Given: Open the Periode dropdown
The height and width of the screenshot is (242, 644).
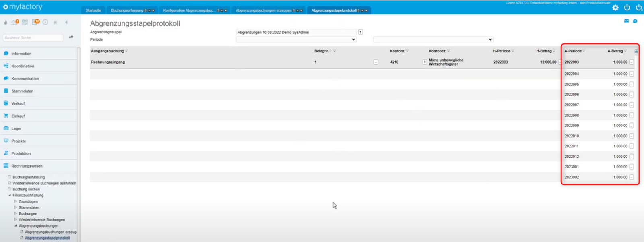Looking at the screenshot, I should pos(296,39).
